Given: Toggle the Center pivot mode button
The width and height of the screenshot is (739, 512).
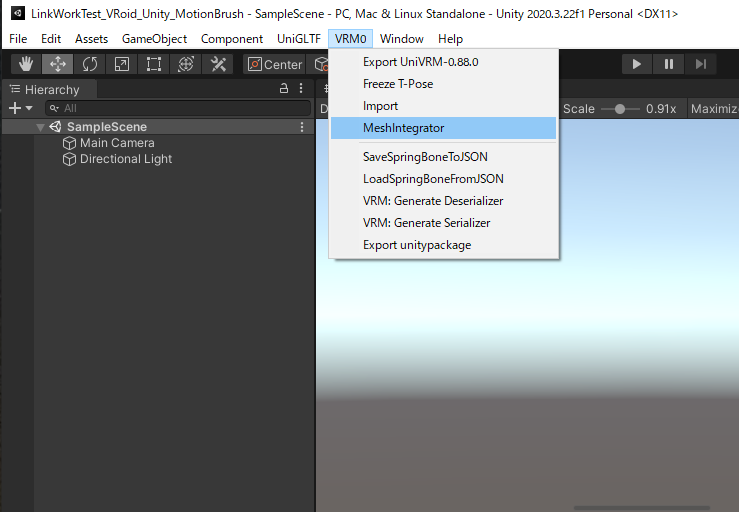Looking at the screenshot, I should point(275,64).
